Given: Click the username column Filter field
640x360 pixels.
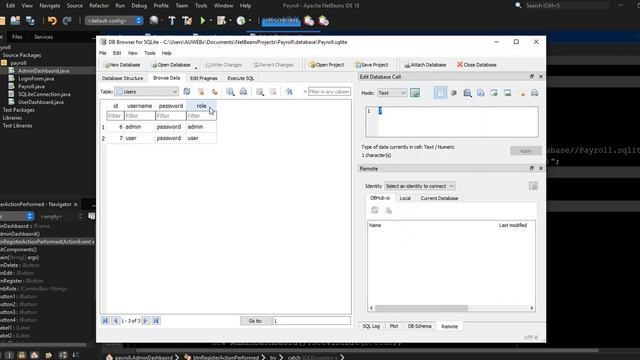Looking at the screenshot, I should pos(140,116).
